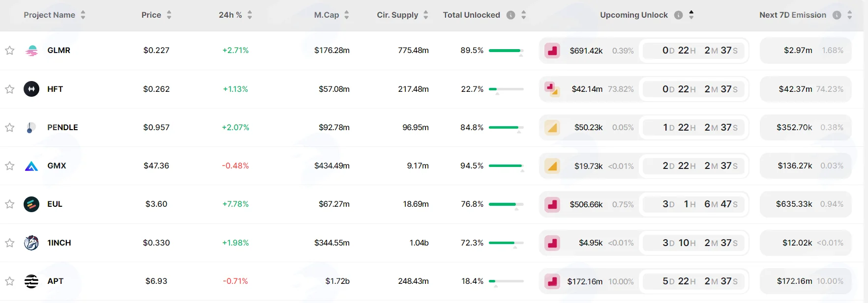Screen dimensions: 868x303
Task: Click Next 7D Emission info icon
Action: pyautogui.click(x=837, y=15)
